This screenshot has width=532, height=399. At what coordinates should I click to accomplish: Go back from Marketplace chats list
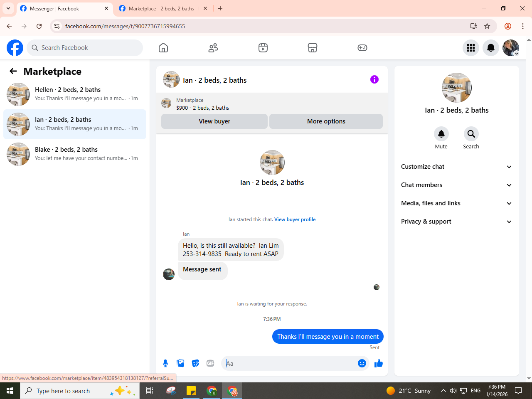click(x=13, y=71)
